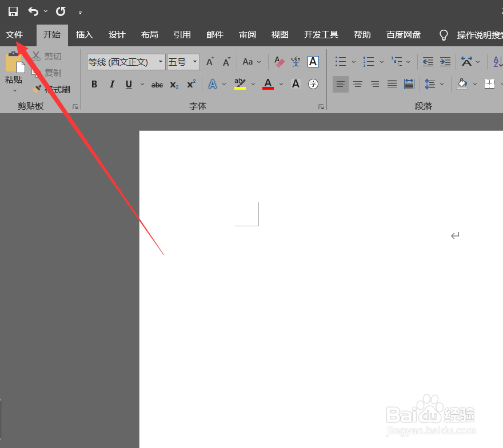Click the increase indent icon
The width and height of the screenshot is (503, 448).
pos(445,62)
